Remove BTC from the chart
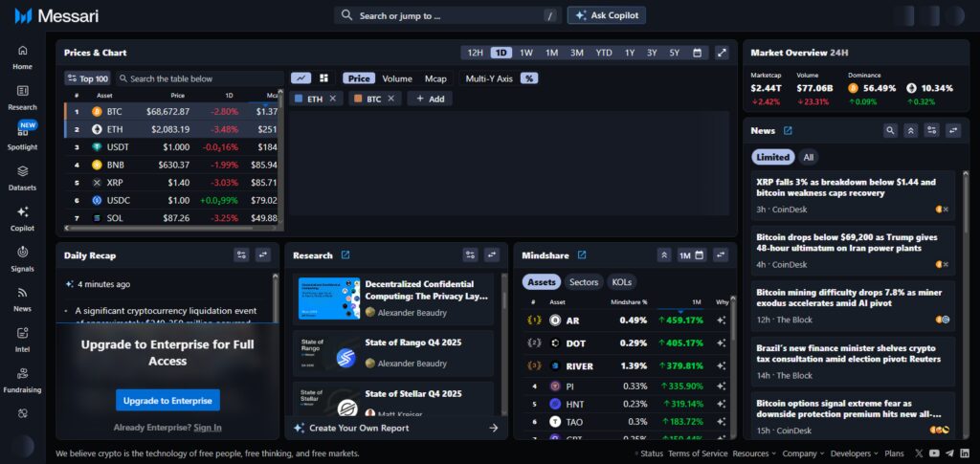The height and width of the screenshot is (464, 980). [390, 98]
